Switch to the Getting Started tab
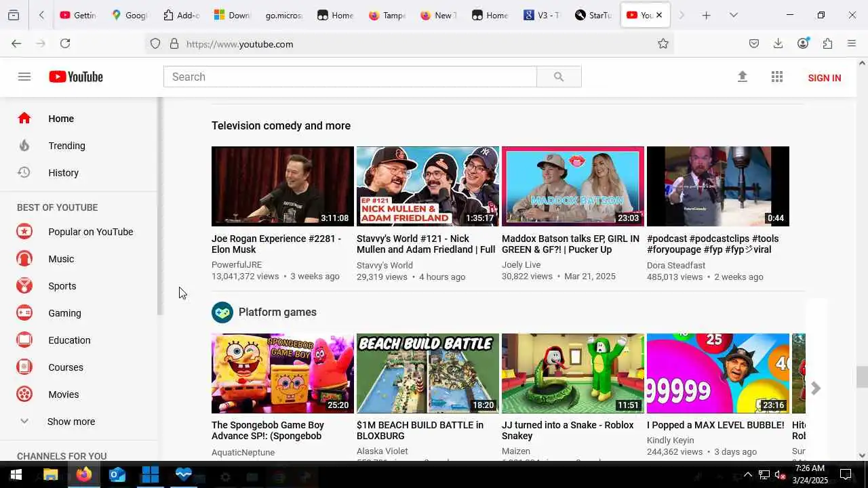The image size is (868, 488). coord(78,15)
